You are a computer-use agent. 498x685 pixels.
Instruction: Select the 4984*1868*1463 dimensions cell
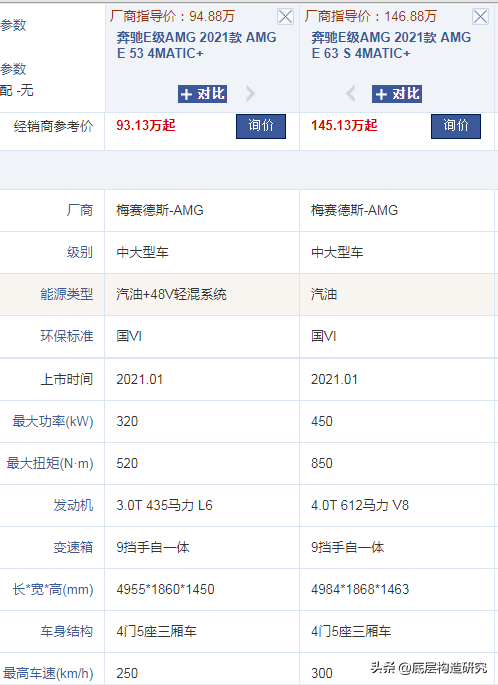coord(397,589)
